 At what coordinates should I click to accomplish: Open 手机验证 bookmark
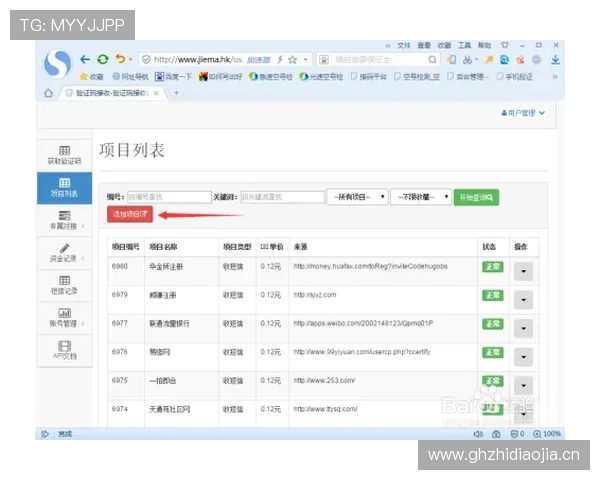point(514,77)
